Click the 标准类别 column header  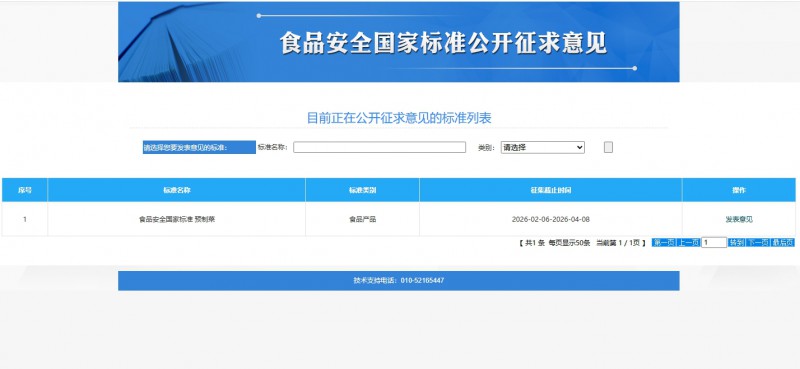pyautogui.click(x=362, y=190)
